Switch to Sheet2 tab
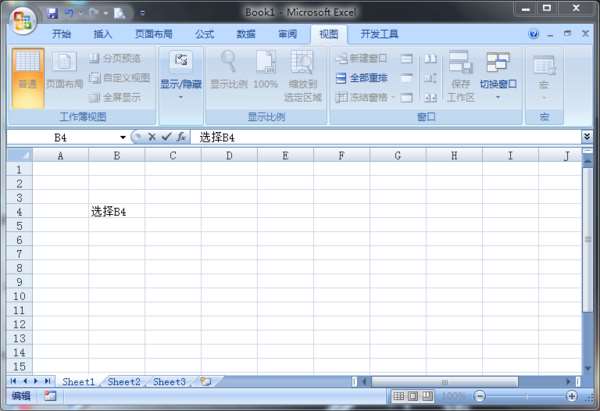This screenshot has width=600, height=411. pos(124,382)
